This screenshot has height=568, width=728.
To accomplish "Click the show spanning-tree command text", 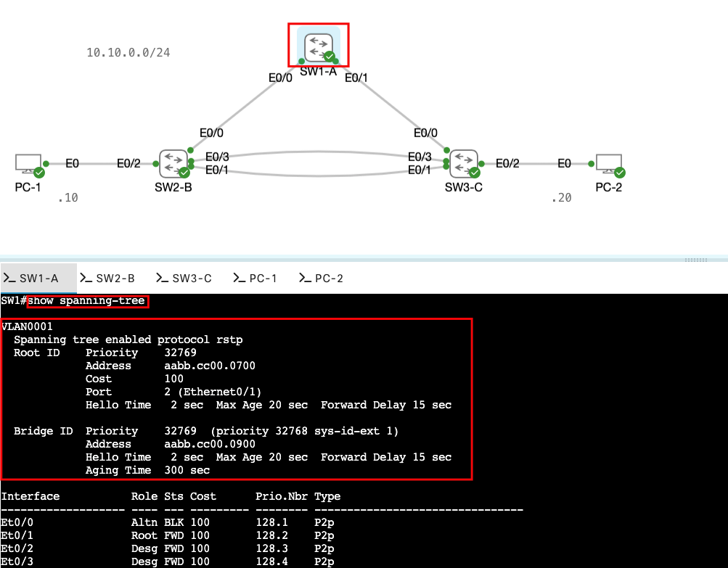I will pos(87,301).
